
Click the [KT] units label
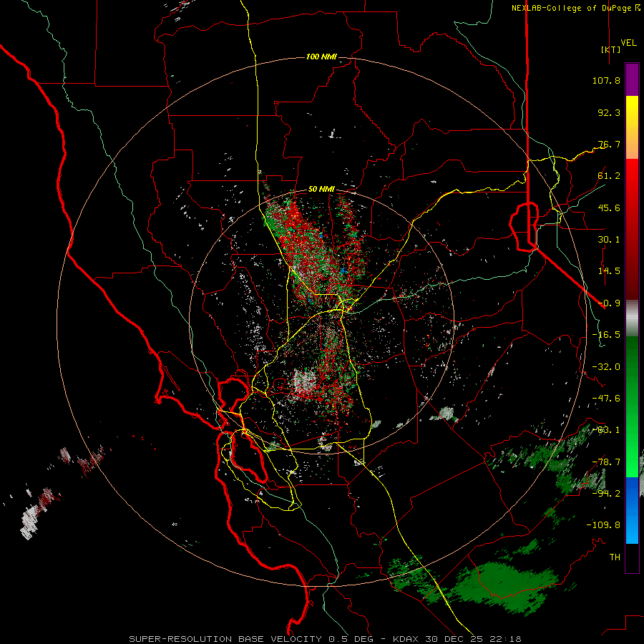coord(611,49)
